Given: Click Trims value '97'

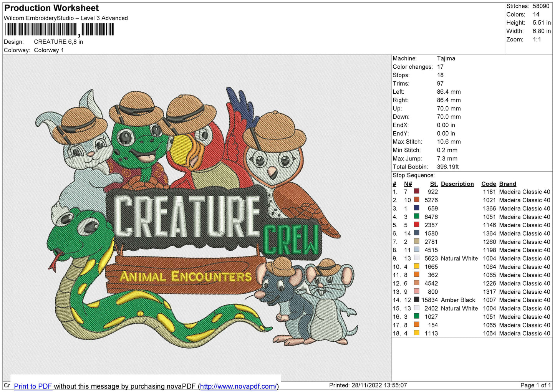Looking at the screenshot, I should click(x=440, y=84).
